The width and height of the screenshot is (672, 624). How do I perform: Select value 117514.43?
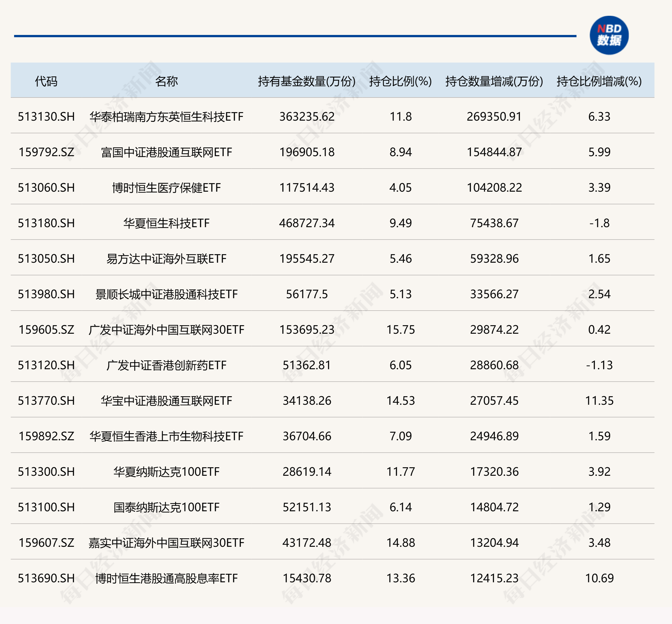pyautogui.click(x=307, y=187)
